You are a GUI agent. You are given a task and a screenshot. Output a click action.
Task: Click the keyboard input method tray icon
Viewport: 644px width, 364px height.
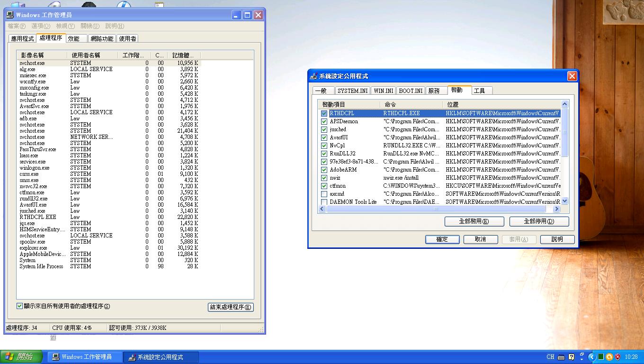tap(561, 357)
